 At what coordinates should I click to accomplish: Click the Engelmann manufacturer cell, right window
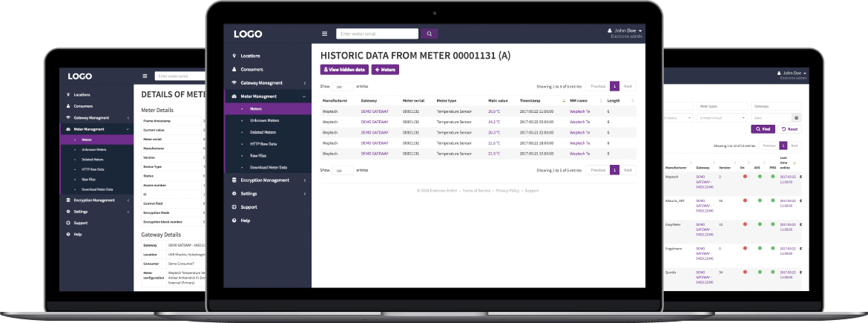click(674, 249)
